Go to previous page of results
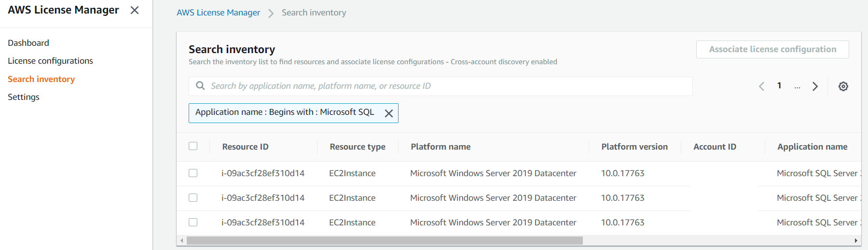 click(761, 86)
